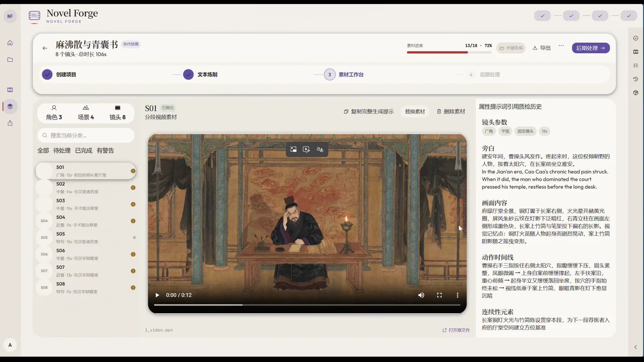644x362 pixels.
Task: Click the 后期处理 step 4
Action: click(483, 75)
